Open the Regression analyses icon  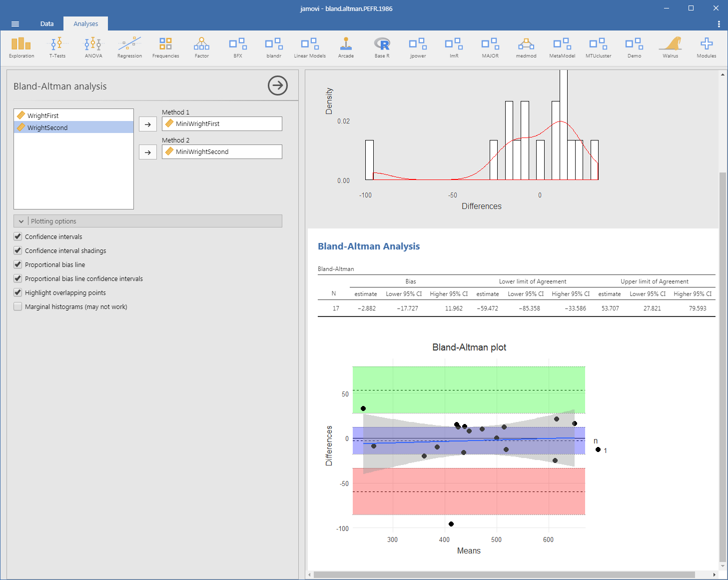pos(129,47)
